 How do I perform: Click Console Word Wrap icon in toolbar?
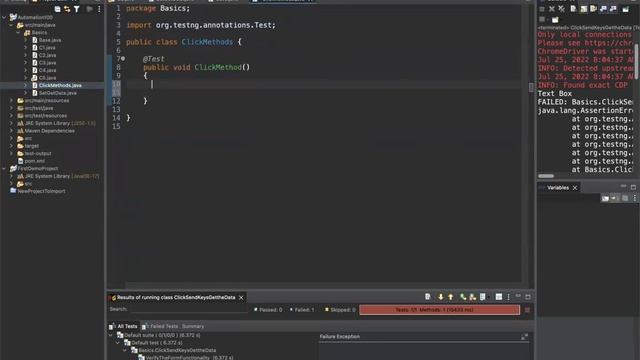pyautogui.click(x=593, y=9)
